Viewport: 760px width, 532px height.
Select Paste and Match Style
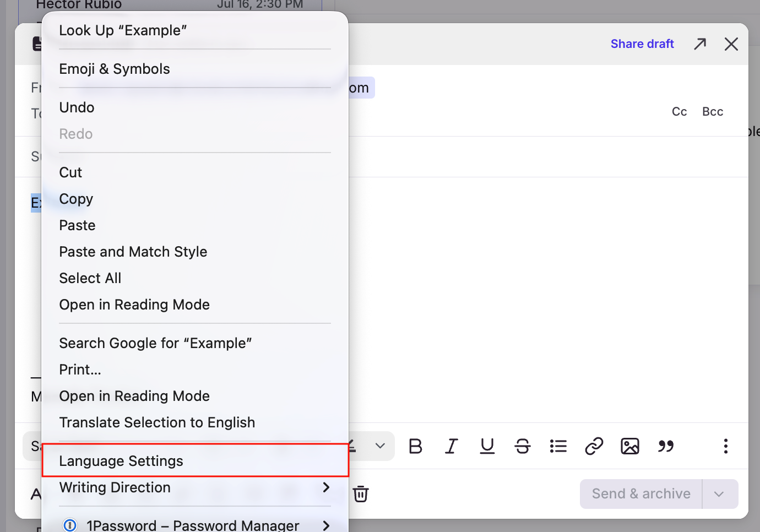pyautogui.click(x=195, y=252)
